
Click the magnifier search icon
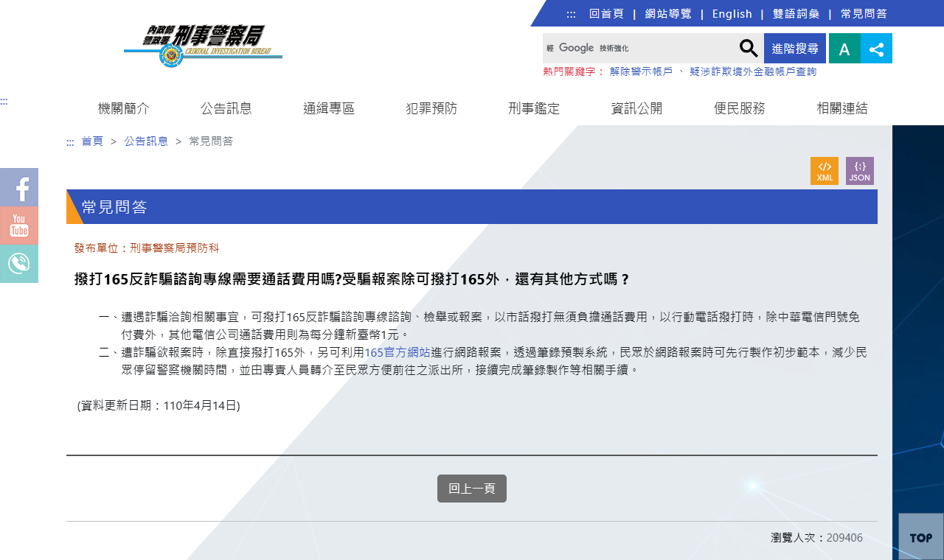pos(749,49)
